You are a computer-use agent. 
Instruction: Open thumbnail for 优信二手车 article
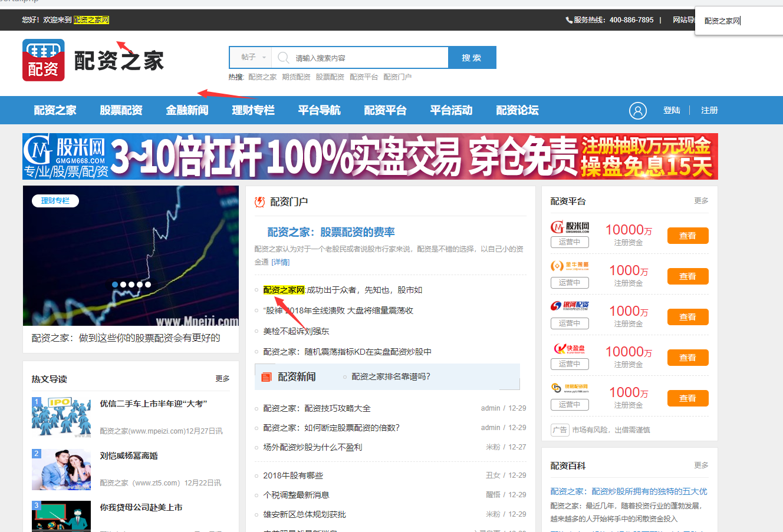tap(61, 418)
